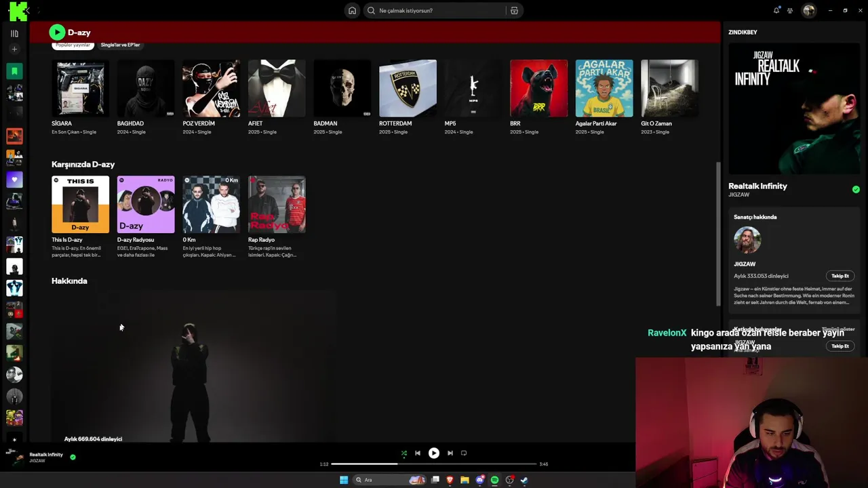This screenshot has width=868, height=488.
Task: Open the This Is D-azy playlist
Action: 80,205
